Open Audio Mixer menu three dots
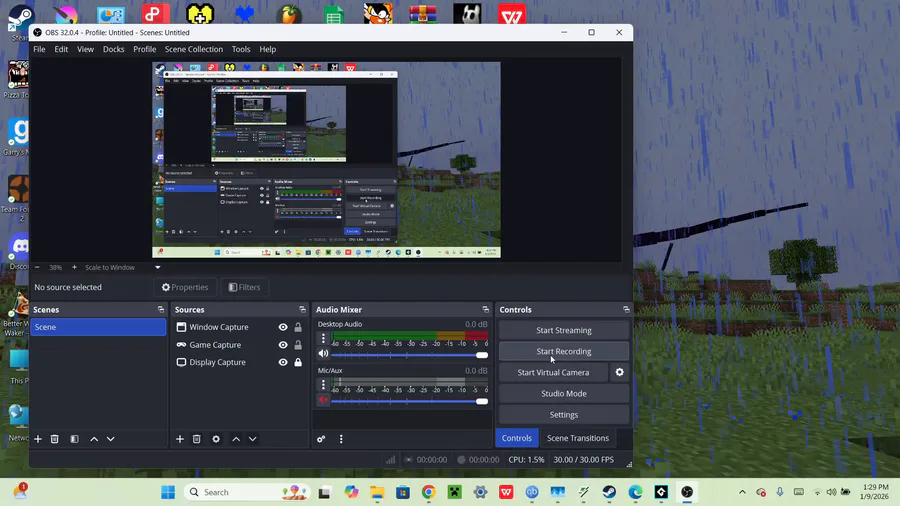The height and width of the screenshot is (506, 900). pyautogui.click(x=341, y=439)
